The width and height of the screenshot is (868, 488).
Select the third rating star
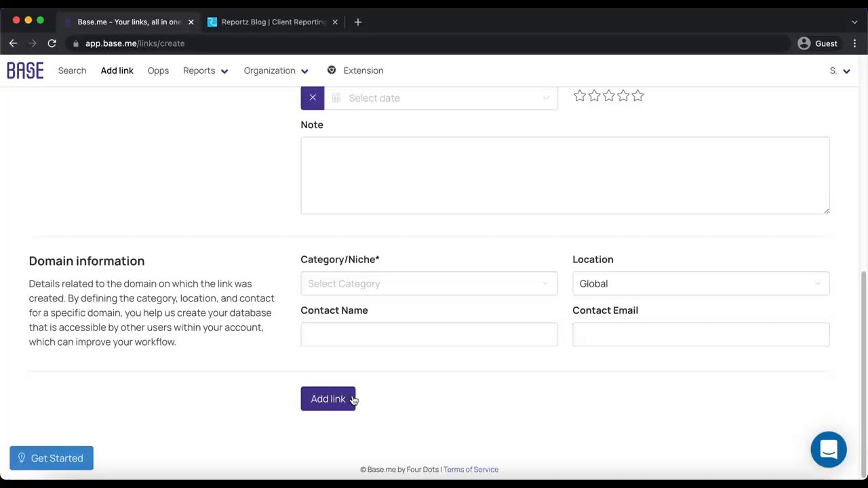[x=609, y=96]
